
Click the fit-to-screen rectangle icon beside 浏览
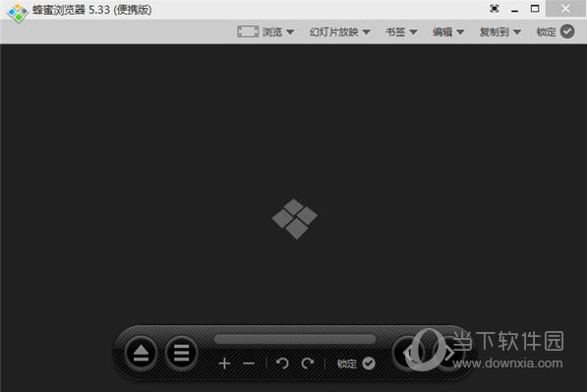pos(248,31)
